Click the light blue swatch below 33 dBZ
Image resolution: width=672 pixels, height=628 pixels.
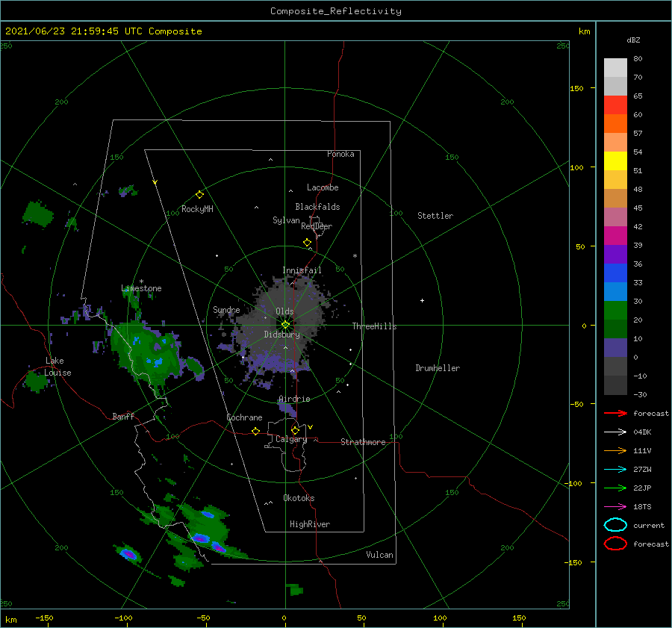(x=615, y=292)
